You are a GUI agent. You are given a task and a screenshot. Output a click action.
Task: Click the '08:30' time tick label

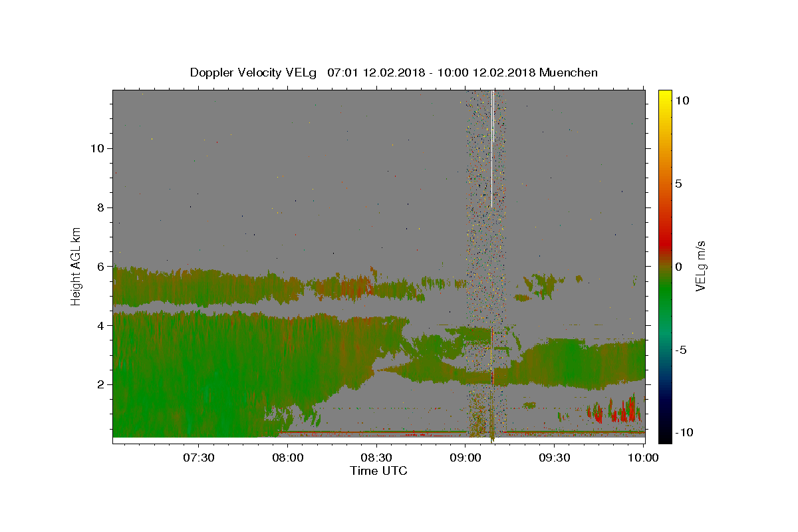[377, 458]
